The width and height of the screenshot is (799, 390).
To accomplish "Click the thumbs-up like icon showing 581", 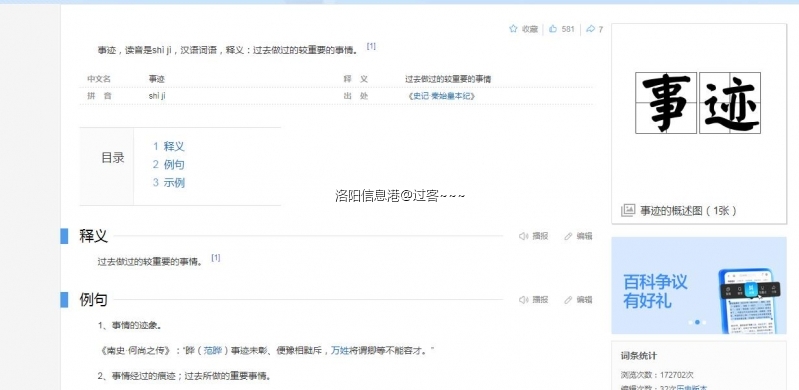I will click(x=553, y=29).
